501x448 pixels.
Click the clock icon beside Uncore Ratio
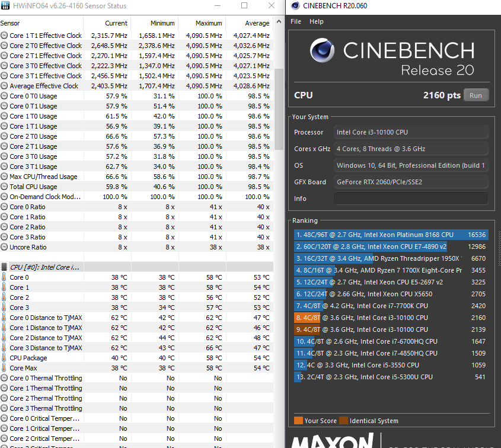pos(5,247)
